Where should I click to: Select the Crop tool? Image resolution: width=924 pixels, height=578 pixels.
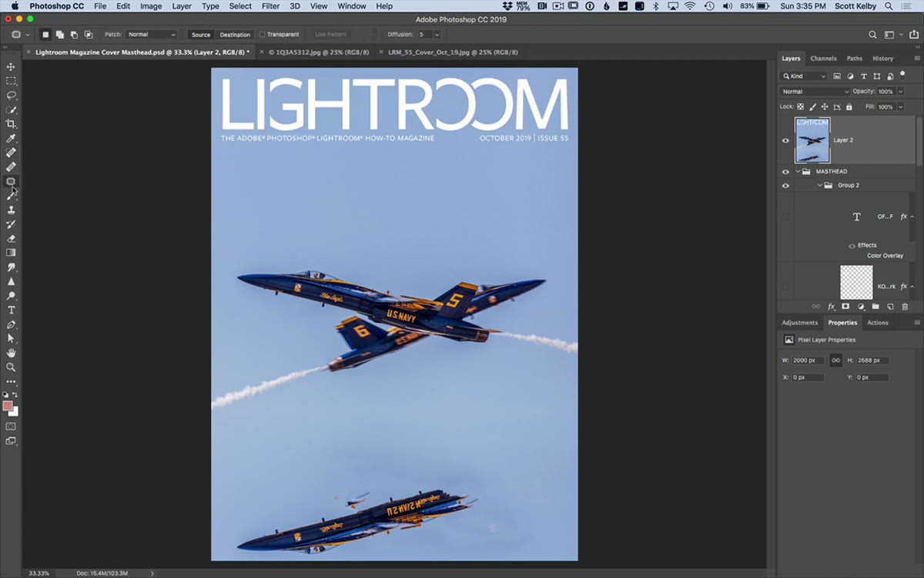(x=11, y=124)
